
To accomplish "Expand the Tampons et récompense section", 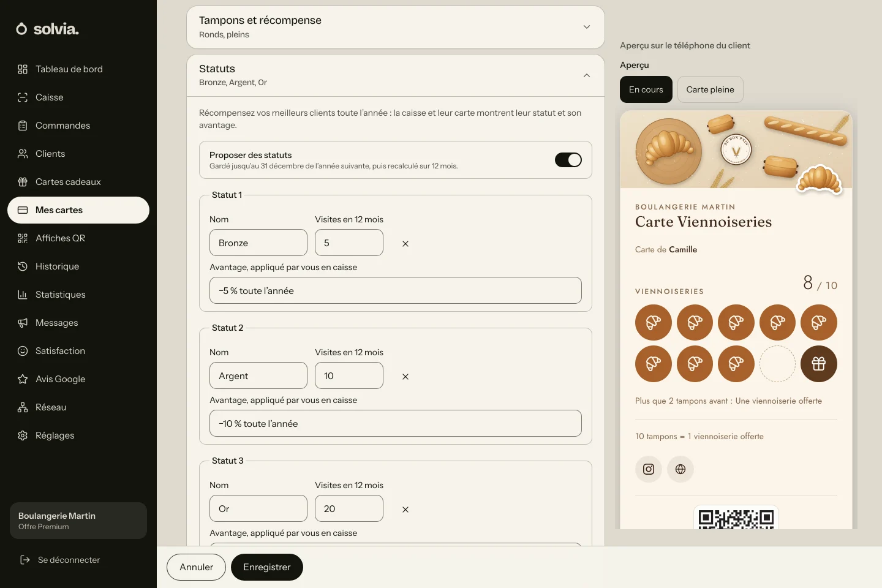I will tap(396, 27).
